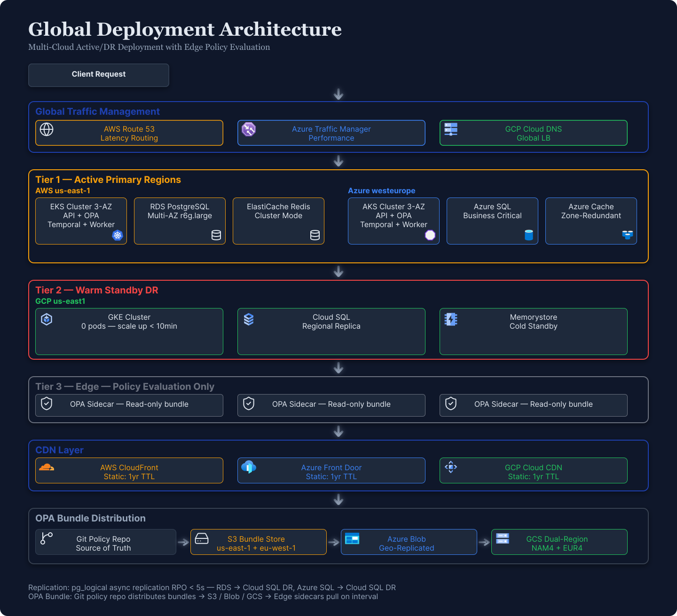Click the git branch icon in Git Policy Repo
This screenshot has height=616, width=677.
(47, 538)
